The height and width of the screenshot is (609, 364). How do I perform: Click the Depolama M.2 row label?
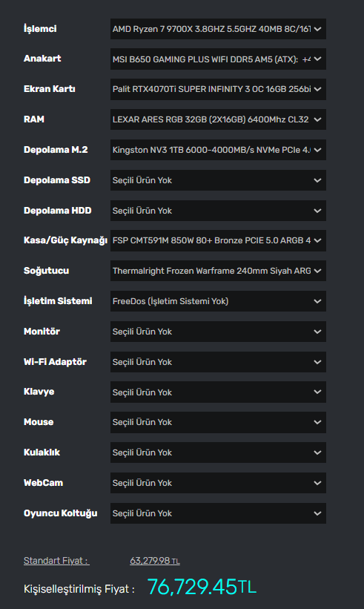56,150
